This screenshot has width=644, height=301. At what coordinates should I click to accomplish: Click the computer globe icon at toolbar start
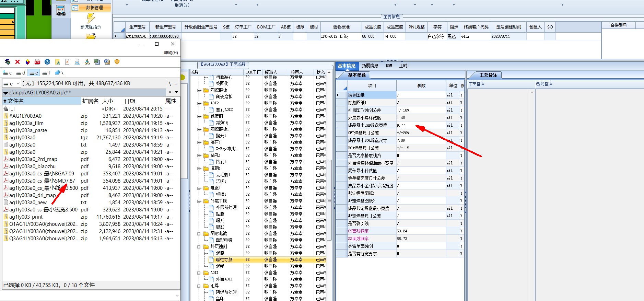(8, 62)
